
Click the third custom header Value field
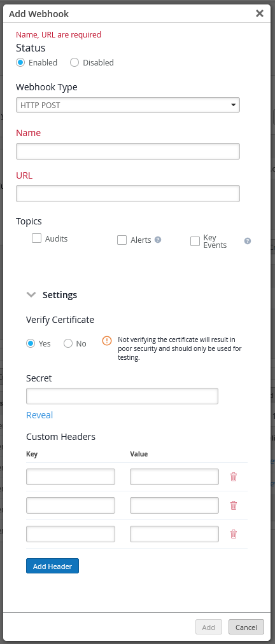[x=174, y=534]
